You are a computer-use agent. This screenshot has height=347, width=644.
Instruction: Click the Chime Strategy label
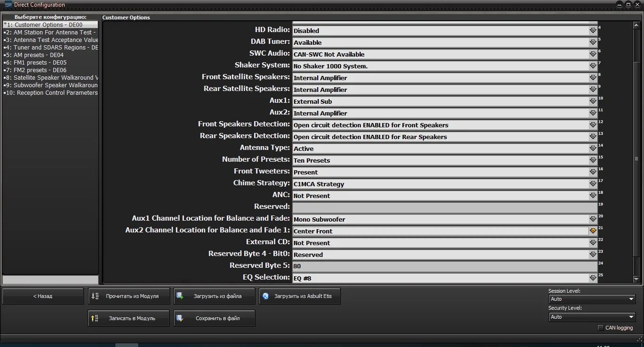point(262,183)
